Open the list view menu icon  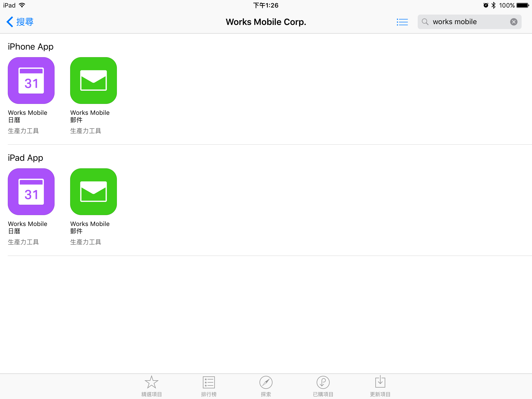coord(402,22)
